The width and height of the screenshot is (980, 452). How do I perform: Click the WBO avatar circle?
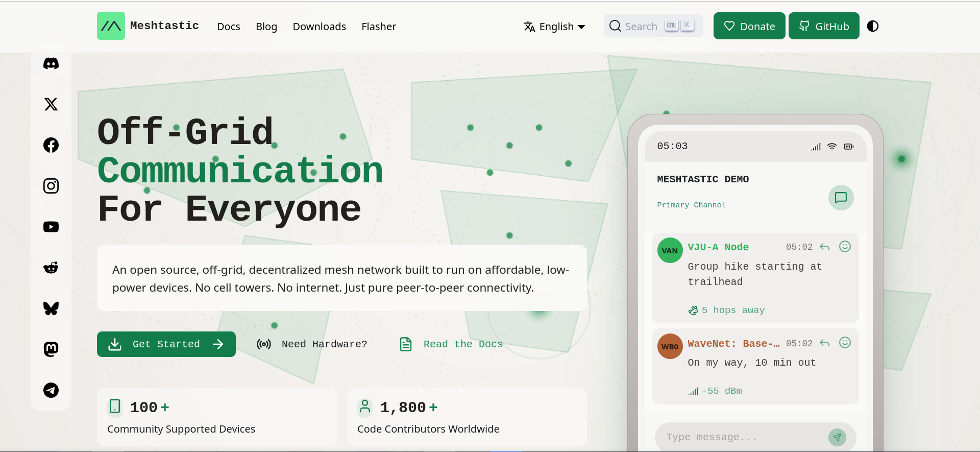pyautogui.click(x=670, y=346)
